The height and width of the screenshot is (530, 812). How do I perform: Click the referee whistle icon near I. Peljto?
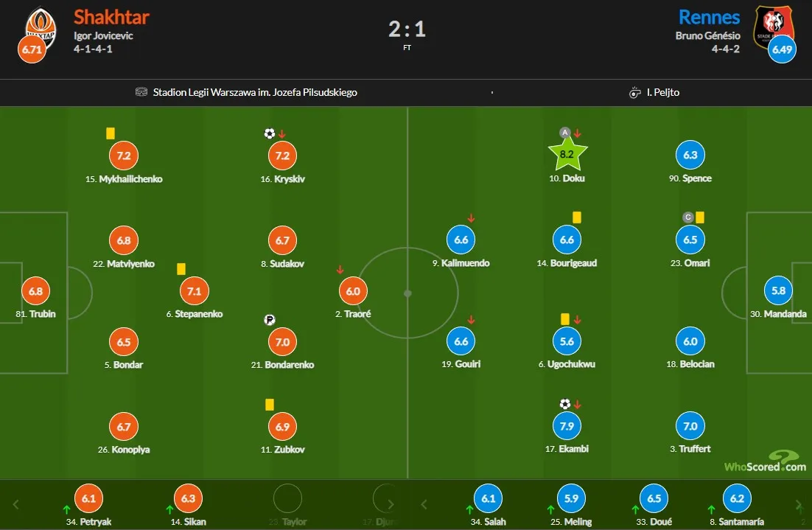(634, 92)
